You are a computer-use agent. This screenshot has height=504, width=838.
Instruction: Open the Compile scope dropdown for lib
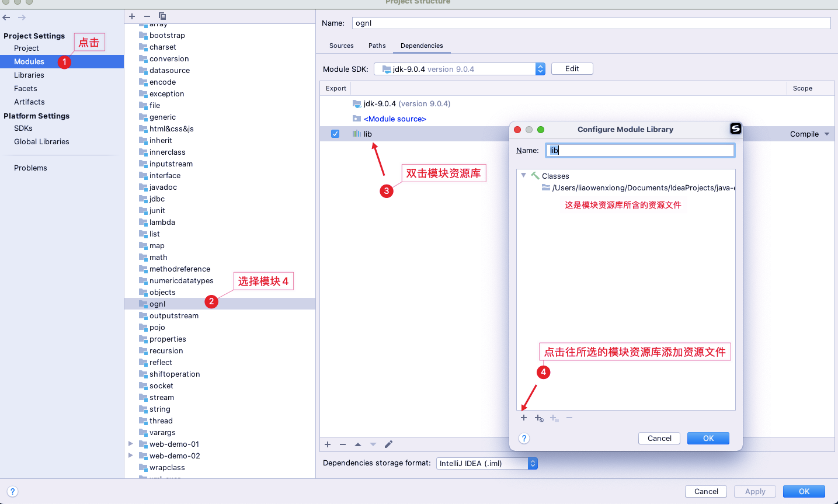tap(827, 134)
